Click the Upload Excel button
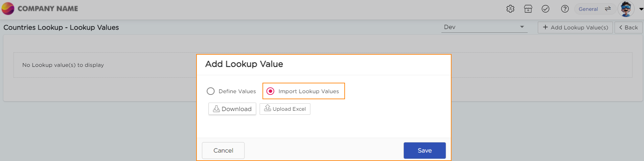This screenshot has height=161, width=644. tap(285, 109)
